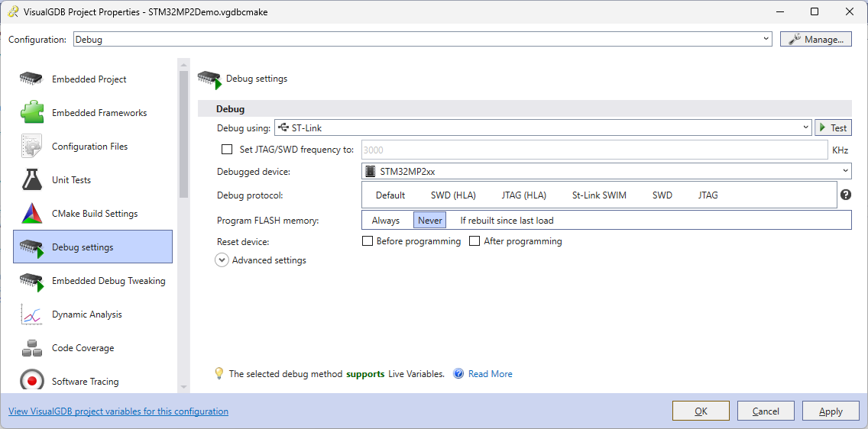Select JTAG (HLA) debug protocol
This screenshot has height=429, width=868.
[523, 195]
